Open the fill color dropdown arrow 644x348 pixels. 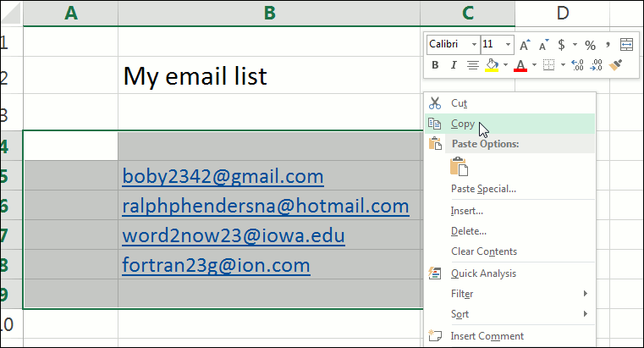click(505, 65)
